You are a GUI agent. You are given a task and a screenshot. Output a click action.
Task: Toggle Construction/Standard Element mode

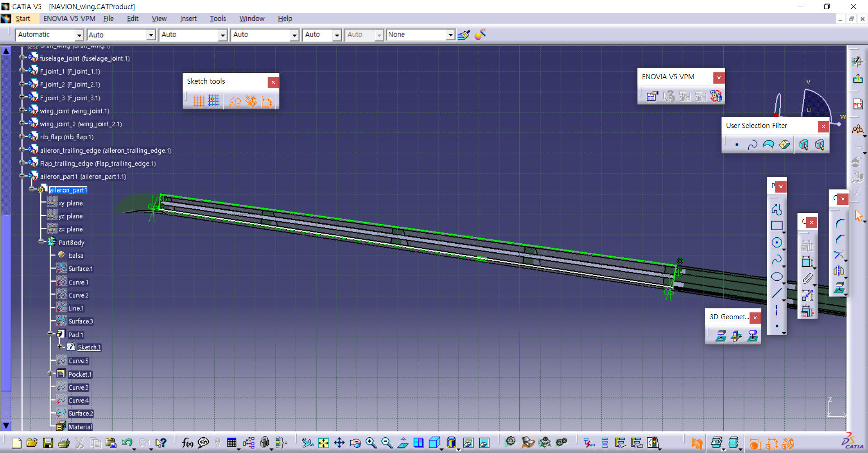pos(235,101)
